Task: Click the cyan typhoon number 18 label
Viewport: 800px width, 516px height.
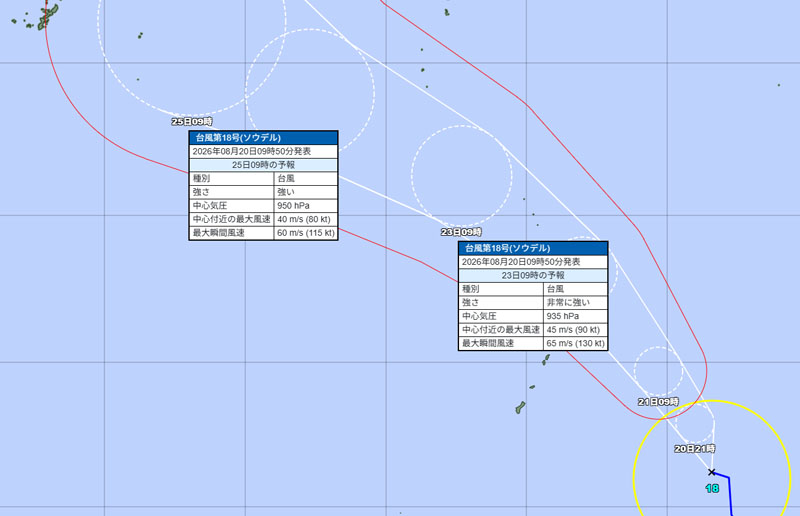Action: pyautogui.click(x=712, y=488)
